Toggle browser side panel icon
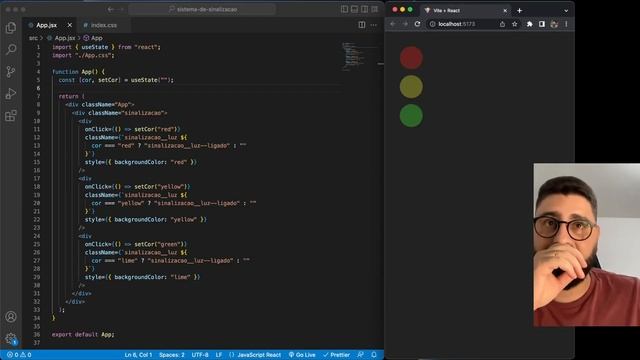Viewport: 640px width, 360px height. click(x=542, y=24)
